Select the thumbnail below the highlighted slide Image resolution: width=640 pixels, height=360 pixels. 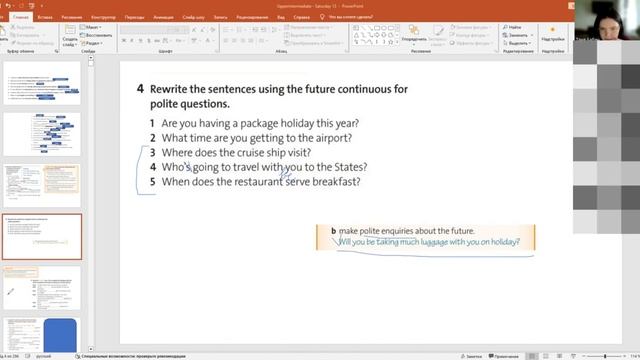tap(42, 288)
